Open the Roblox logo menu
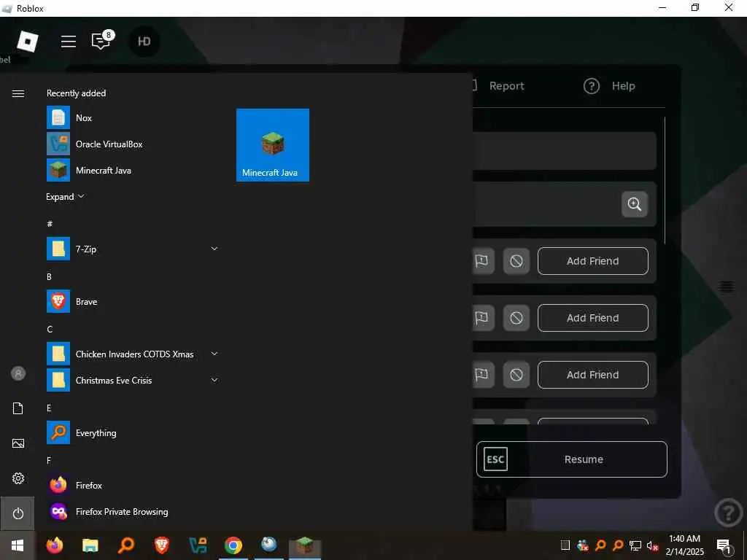This screenshot has width=747, height=560. [28, 42]
